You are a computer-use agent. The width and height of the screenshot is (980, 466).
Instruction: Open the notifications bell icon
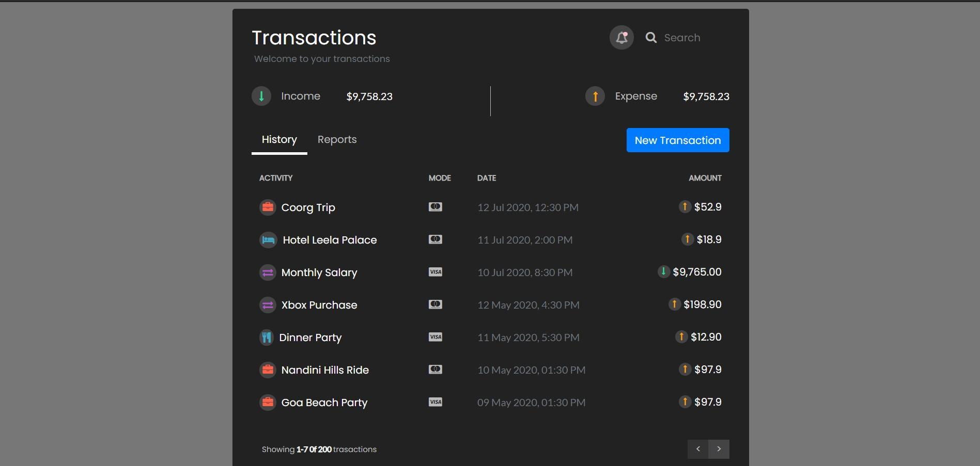pyautogui.click(x=621, y=37)
